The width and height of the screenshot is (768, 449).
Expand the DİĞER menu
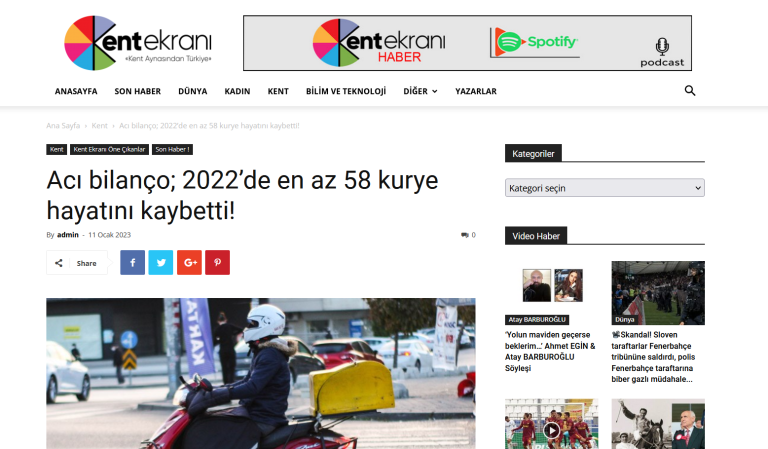(420, 91)
